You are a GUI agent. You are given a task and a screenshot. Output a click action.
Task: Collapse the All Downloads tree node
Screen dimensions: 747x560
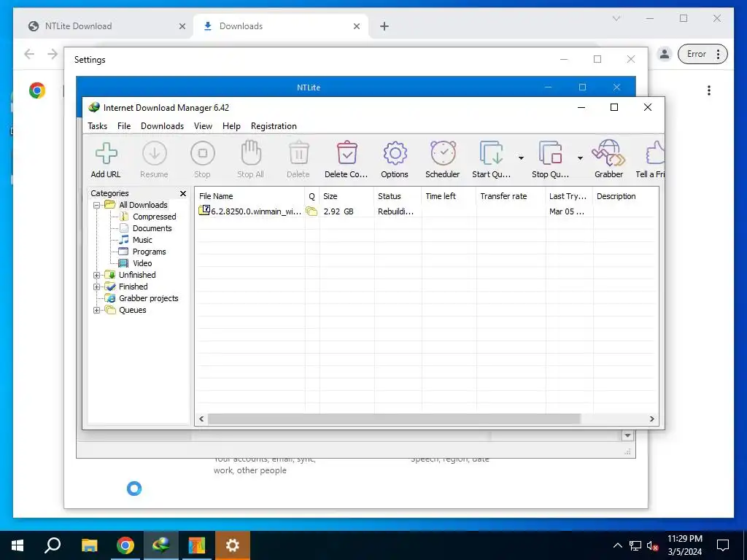point(97,205)
